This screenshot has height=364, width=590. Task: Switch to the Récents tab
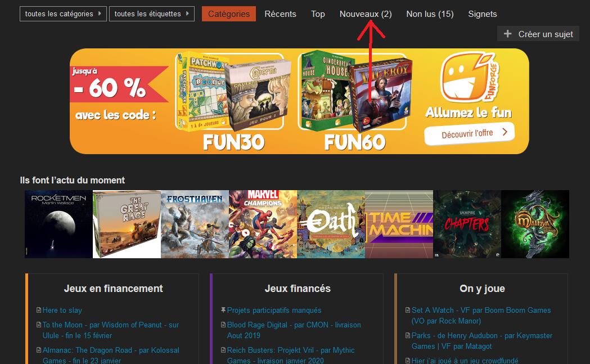click(280, 14)
